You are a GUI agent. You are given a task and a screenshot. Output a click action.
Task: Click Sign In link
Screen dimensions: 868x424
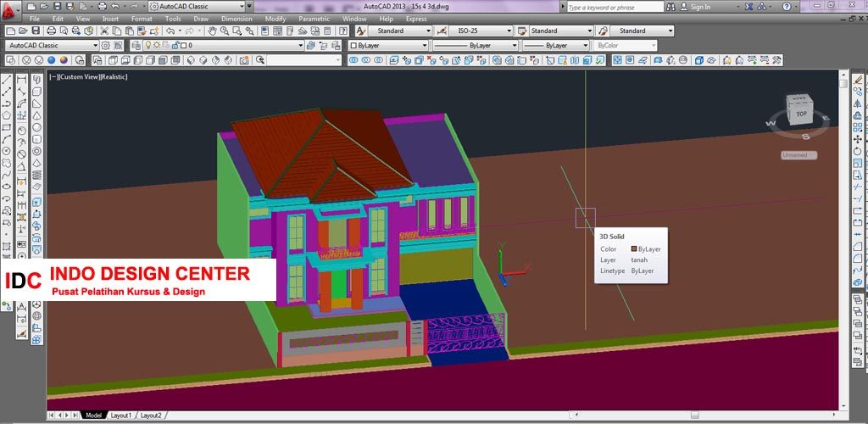(700, 7)
